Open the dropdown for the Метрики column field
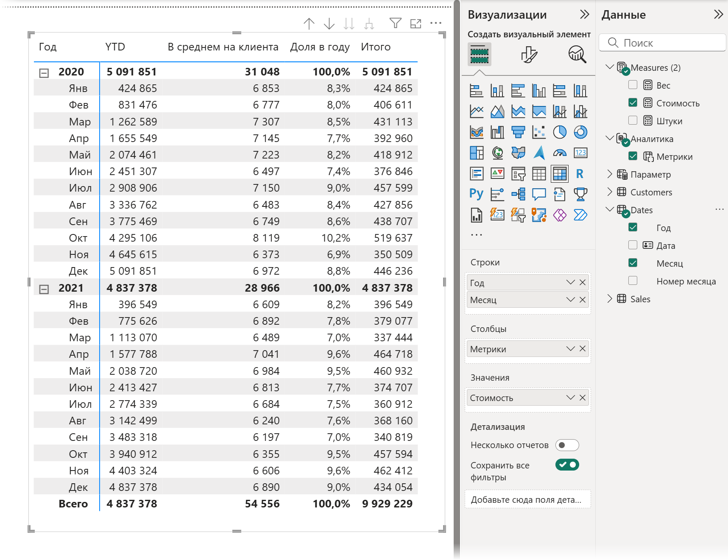The height and width of the screenshot is (560, 728). tap(570, 349)
